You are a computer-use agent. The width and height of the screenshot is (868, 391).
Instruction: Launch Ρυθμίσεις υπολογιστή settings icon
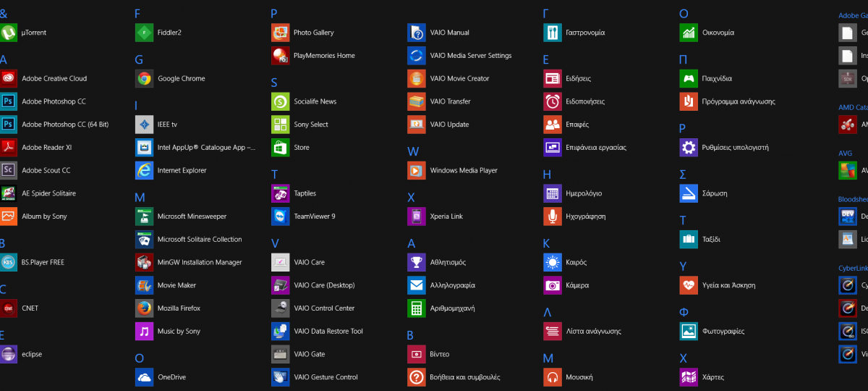689,148
